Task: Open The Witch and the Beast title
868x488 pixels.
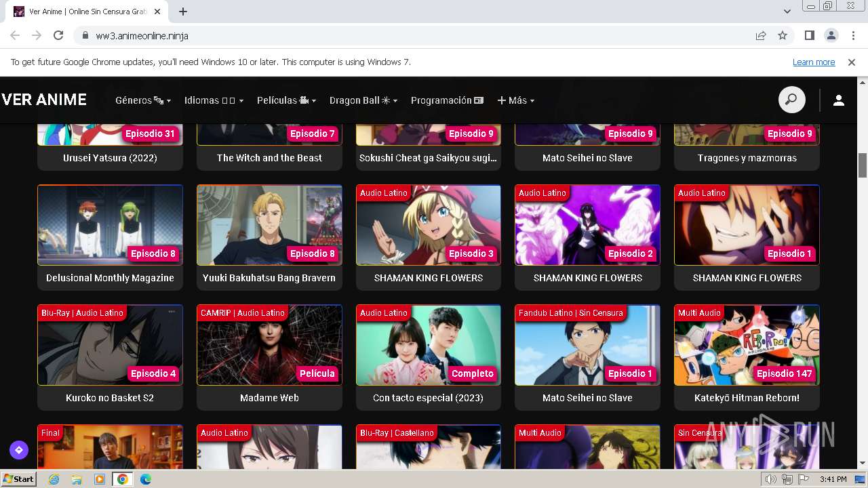Action: point(269,158)
